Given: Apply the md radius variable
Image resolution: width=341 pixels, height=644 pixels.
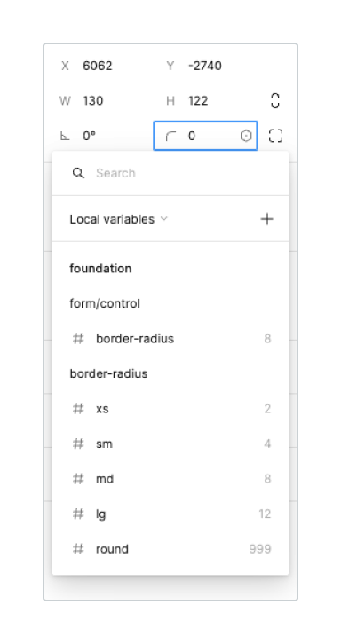Looking at the screenshot, I should (x=170, y=479).
